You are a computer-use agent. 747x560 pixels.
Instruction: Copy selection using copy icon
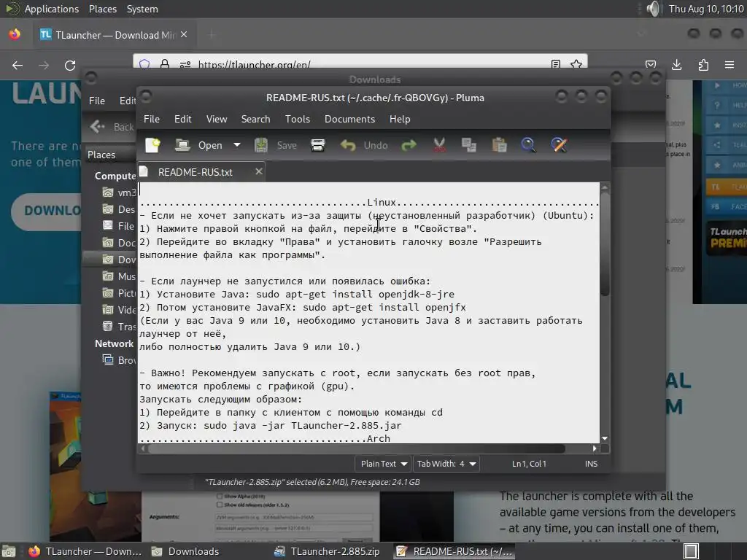point(469,145)
